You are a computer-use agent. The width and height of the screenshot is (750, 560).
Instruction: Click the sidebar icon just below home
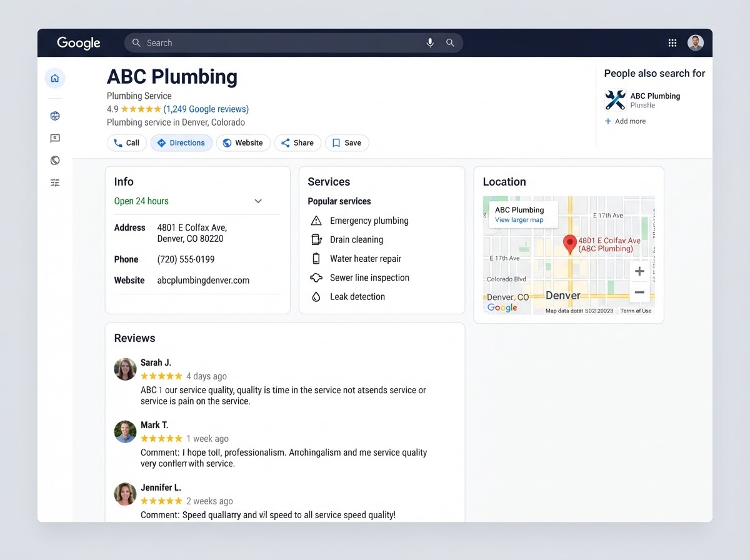tap(55, 116)
